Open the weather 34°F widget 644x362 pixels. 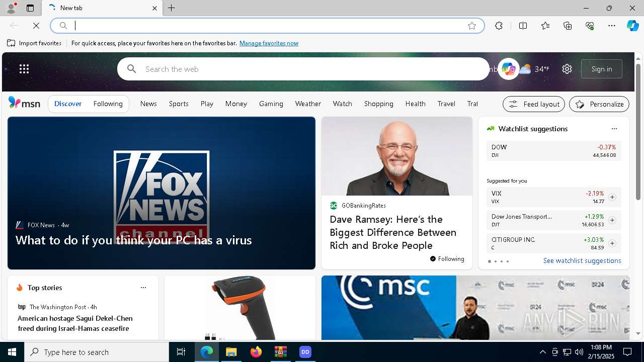534,69
